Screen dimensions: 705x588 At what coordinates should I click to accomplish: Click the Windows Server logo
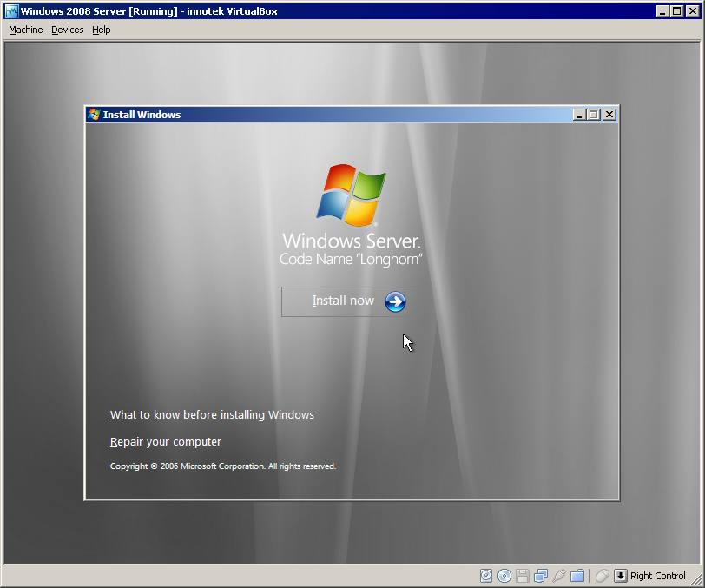coord(351,195)
